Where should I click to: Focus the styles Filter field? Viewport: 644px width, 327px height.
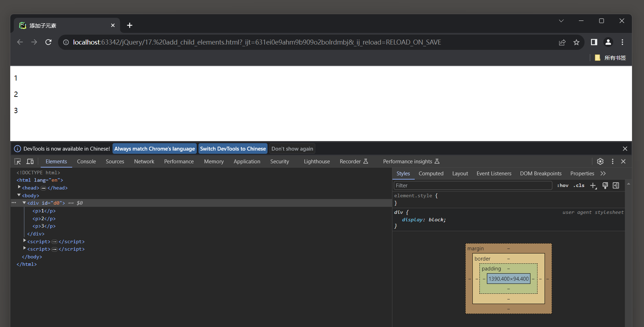473,186
